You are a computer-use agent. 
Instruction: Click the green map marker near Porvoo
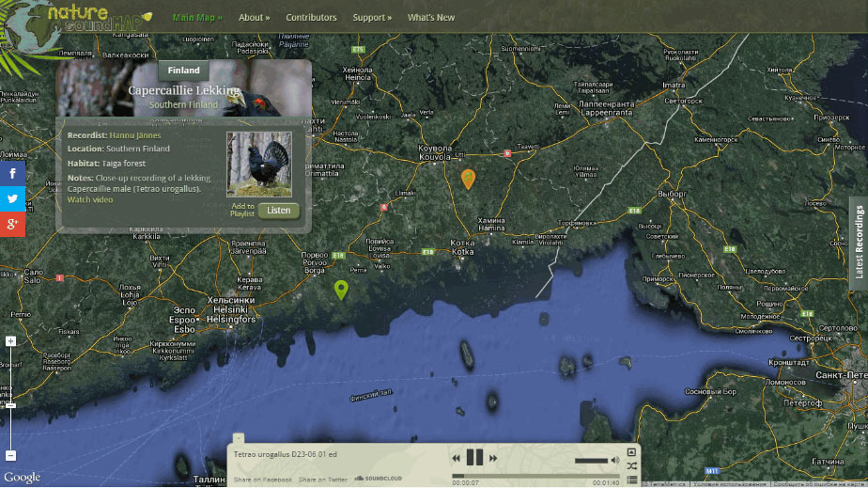coord(341,290)
